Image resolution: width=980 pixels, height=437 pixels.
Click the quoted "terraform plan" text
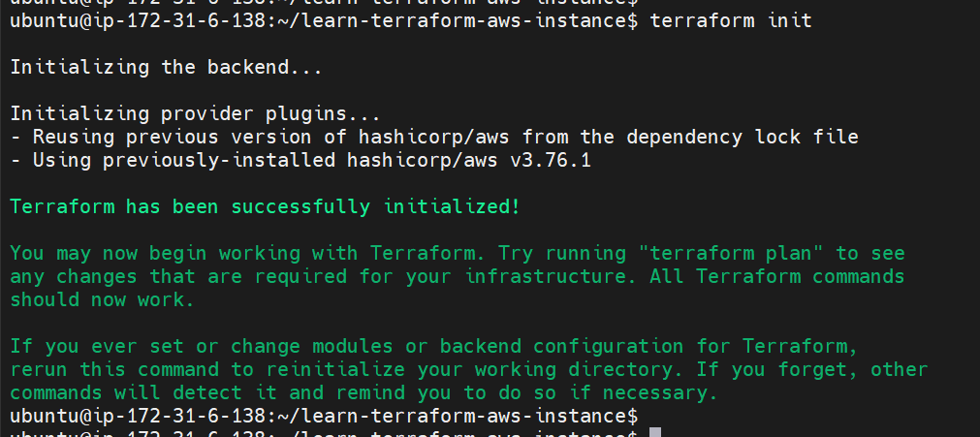tap(731, 254)
